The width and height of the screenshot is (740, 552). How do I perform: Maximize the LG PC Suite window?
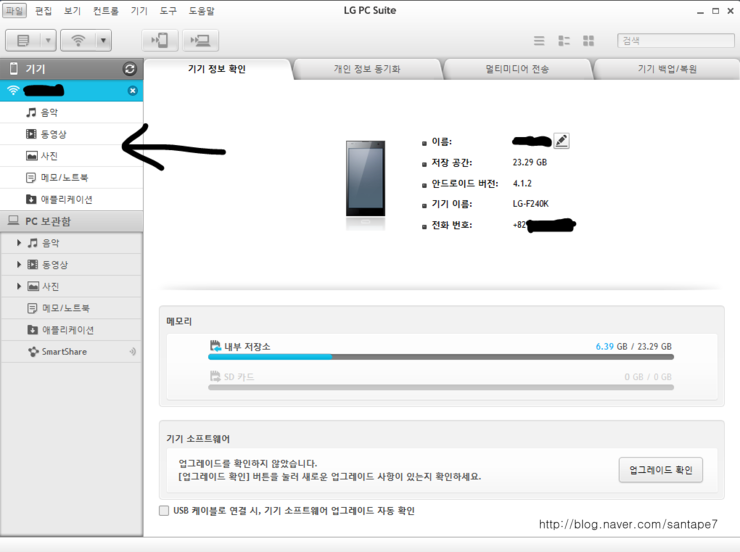click(x=715, y=11)
